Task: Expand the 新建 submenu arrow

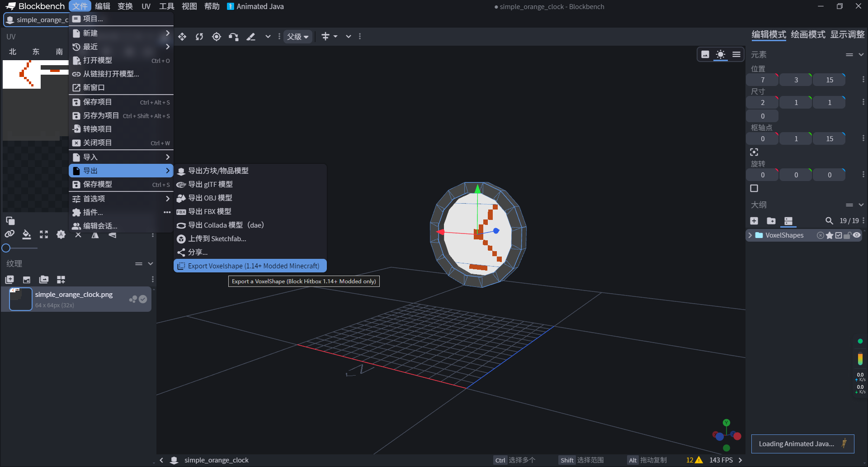Action: tap(168, 33)
